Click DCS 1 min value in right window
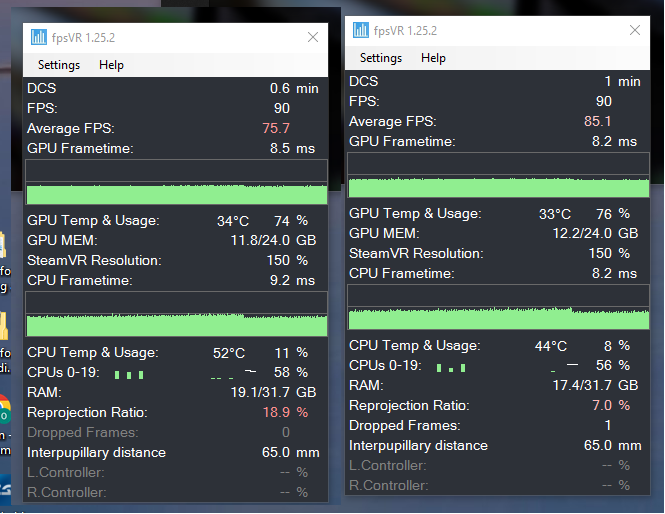The width and height of the screenshot is (665, 514). [x=622, y=81]
